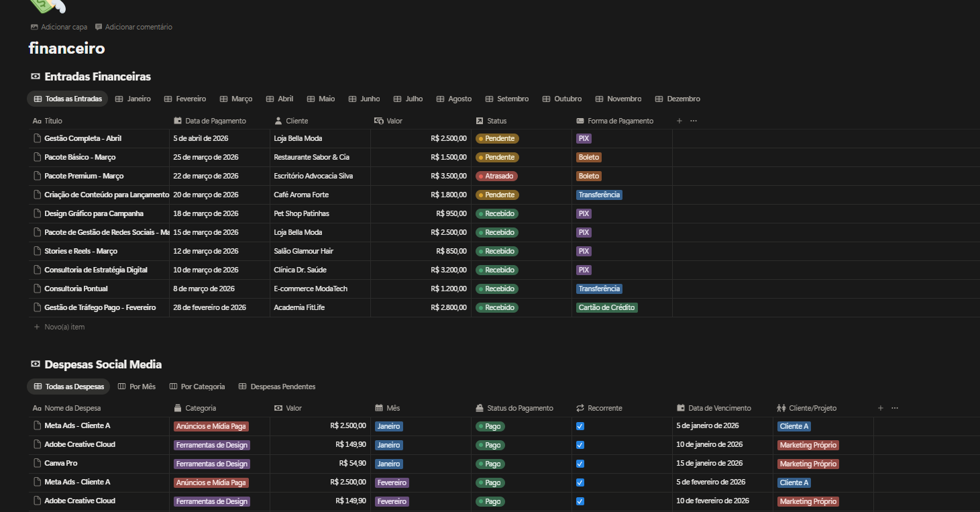
Task: Toggle Recorrente checkbox for February Meta Ads
Action: tap(580, 482)
